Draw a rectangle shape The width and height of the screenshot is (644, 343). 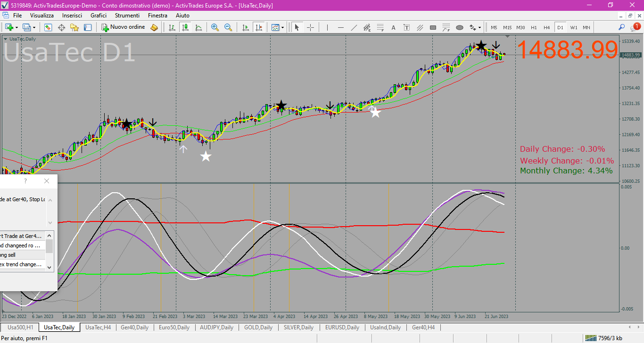tap(433, 27)
